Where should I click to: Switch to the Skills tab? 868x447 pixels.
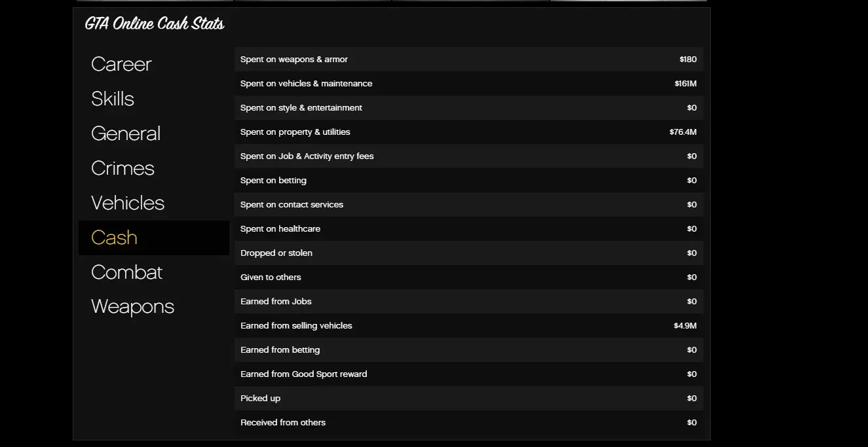[x=113, y=99]
